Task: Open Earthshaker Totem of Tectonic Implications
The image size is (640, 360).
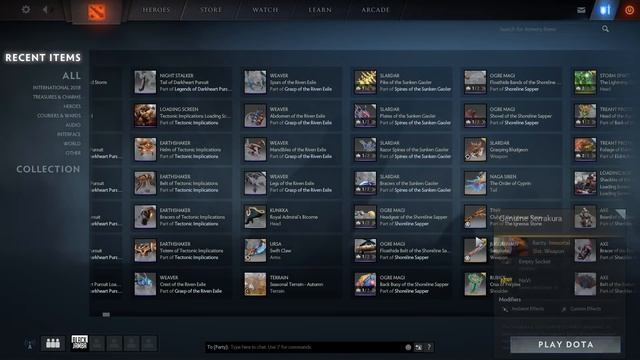Action: pyautogui.click(x=181, y=250)
